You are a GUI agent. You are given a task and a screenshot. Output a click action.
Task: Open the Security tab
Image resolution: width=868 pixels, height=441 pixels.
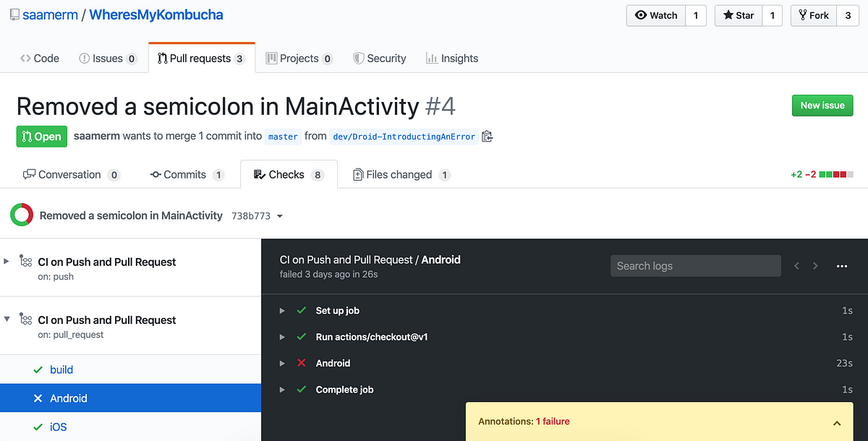(380, 59)
